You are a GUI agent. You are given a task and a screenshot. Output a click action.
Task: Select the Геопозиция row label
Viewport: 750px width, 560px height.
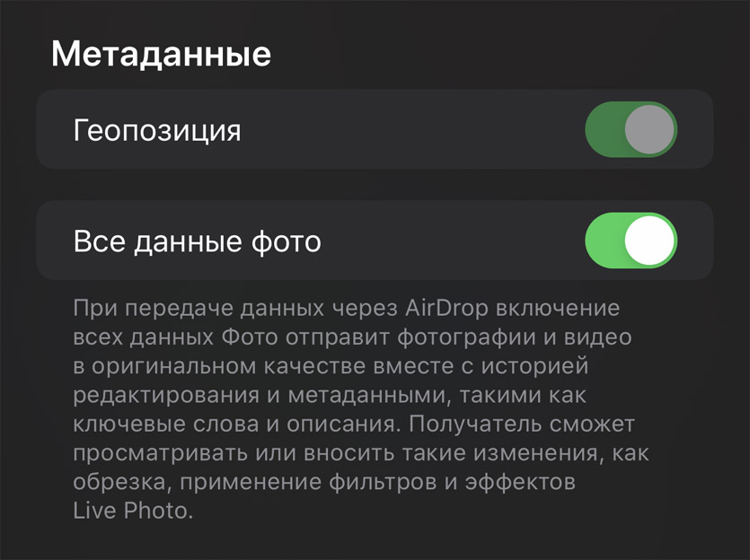(x=157, y=131)
